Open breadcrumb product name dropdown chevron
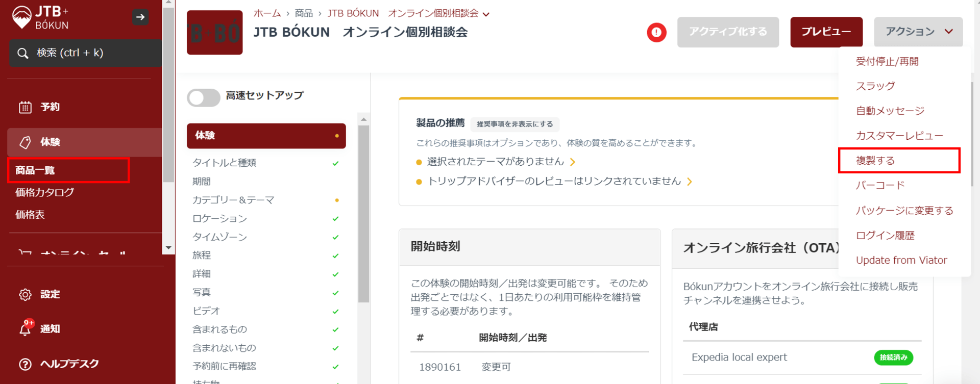980x384 pixels. (x=486, y=14)
